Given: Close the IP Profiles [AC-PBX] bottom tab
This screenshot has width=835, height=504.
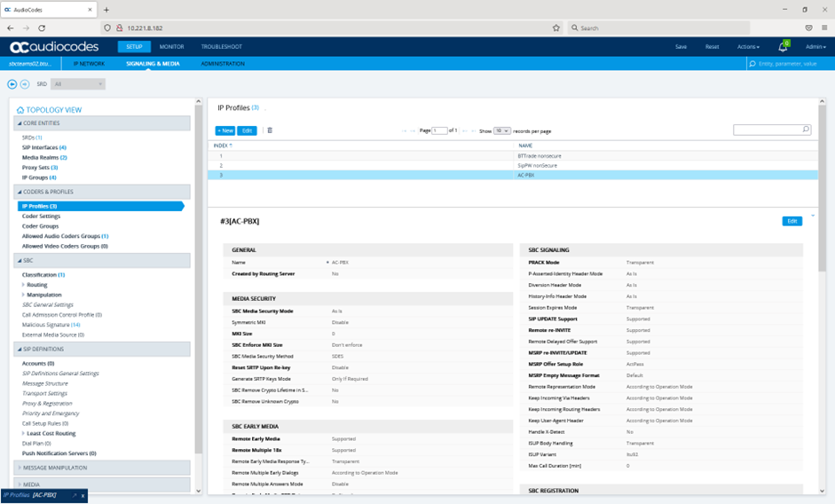Looking at the screenshot, I should click(83, 495).
